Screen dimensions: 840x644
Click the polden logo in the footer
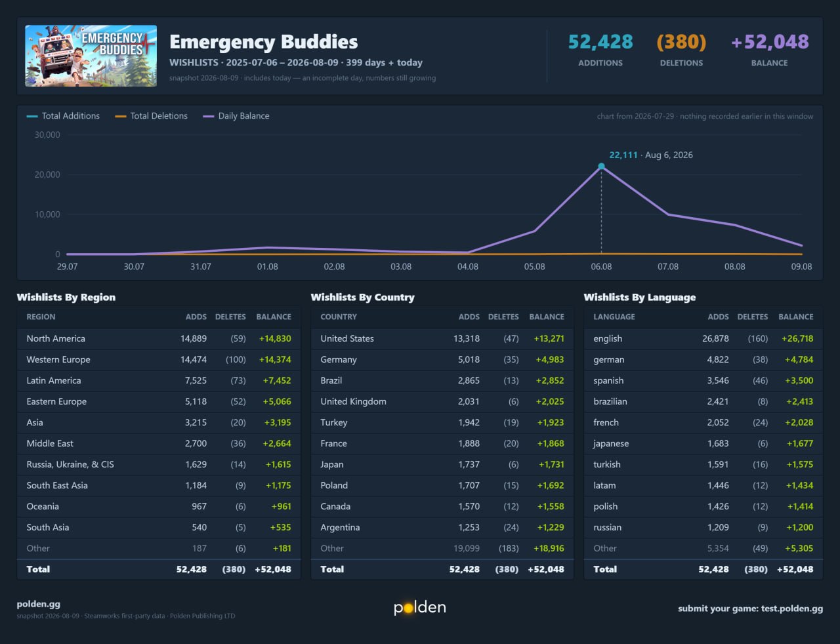pos(420,607)
